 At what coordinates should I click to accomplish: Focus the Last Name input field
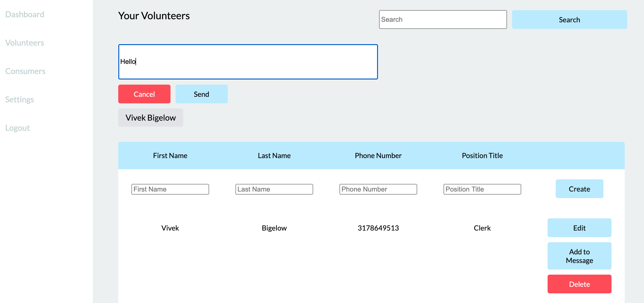pos(274,189)
